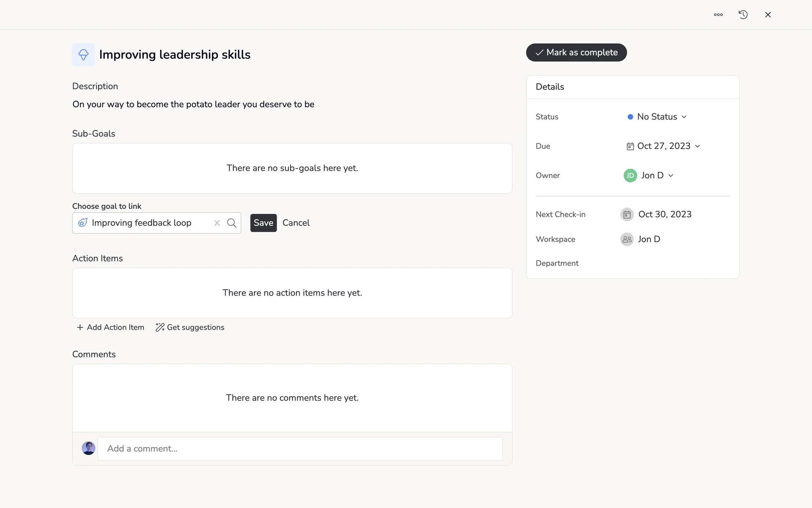812x508 pixels.
Task: Focus the Add a comment field
Action: [300, 449]
